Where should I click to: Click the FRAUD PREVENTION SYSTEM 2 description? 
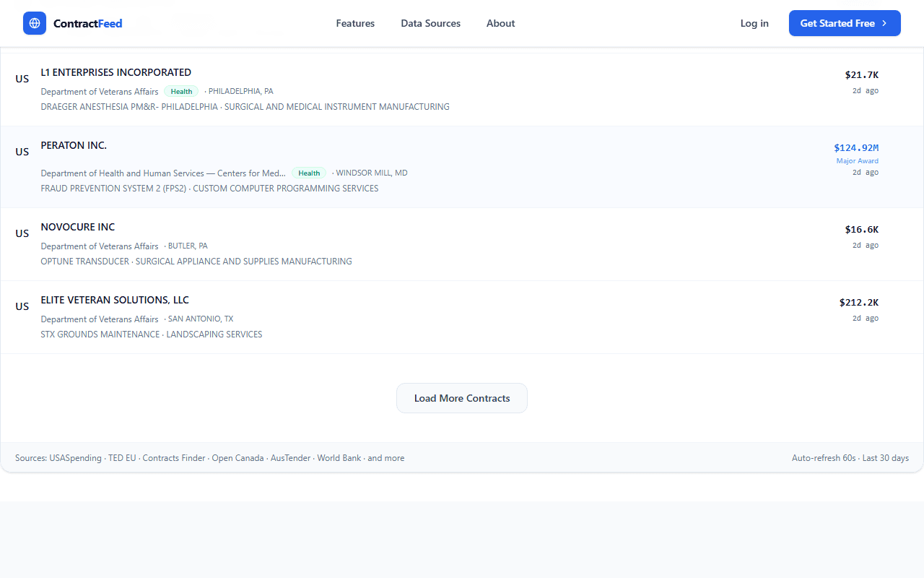coord(209,188)
